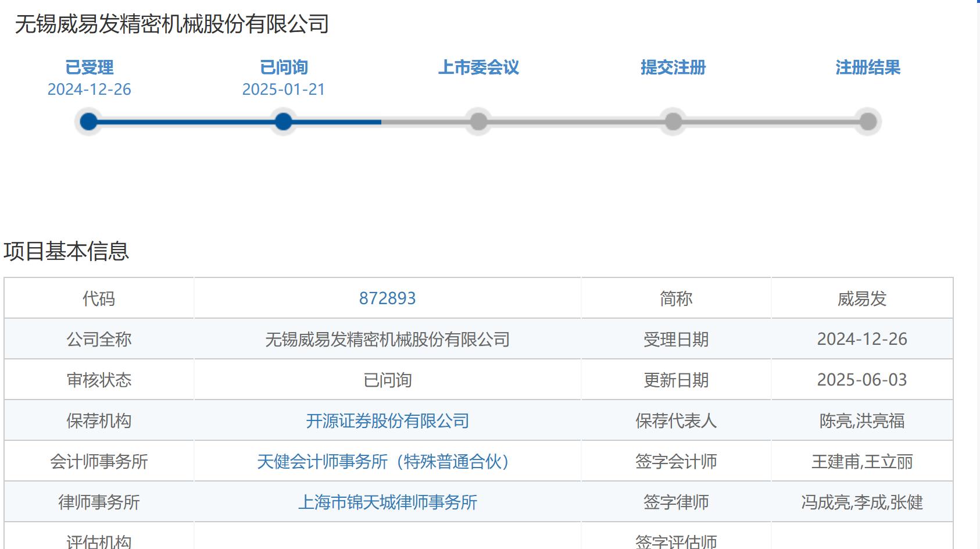Viewport: 980px width, 549px height.
Task: Click the 陈亮,洪亮福 representatives cell
Action: [x=862, y=420]
